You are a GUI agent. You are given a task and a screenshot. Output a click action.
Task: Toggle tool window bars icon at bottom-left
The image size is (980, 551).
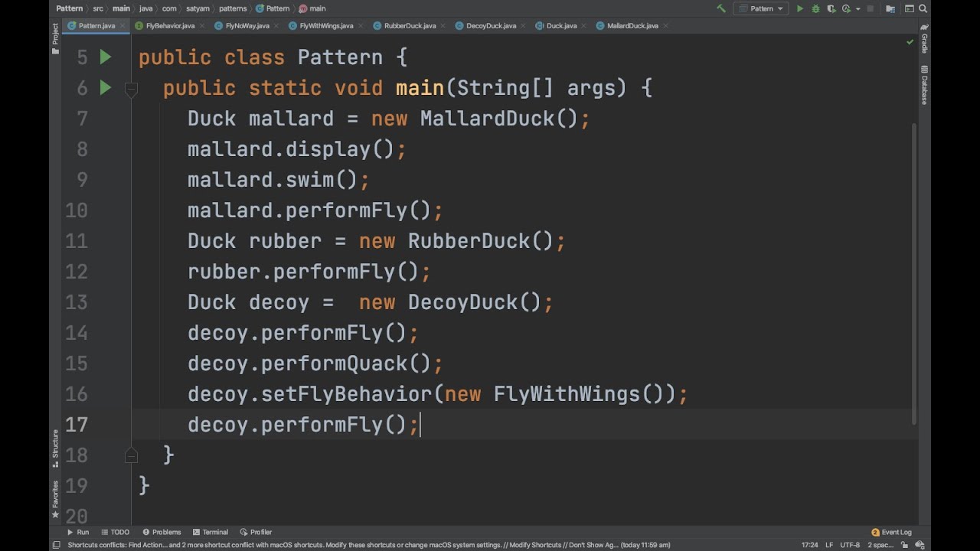point(55,545)
